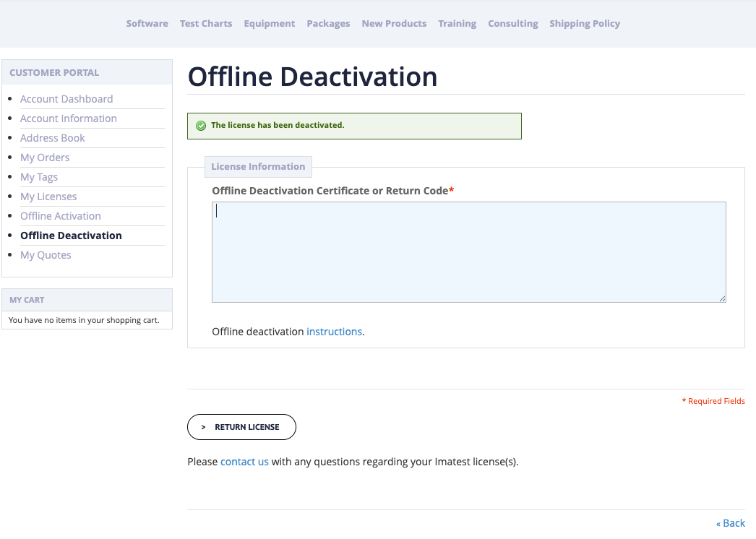Open the Address Book page
756x539 pixels.
[x=52, y=137]
